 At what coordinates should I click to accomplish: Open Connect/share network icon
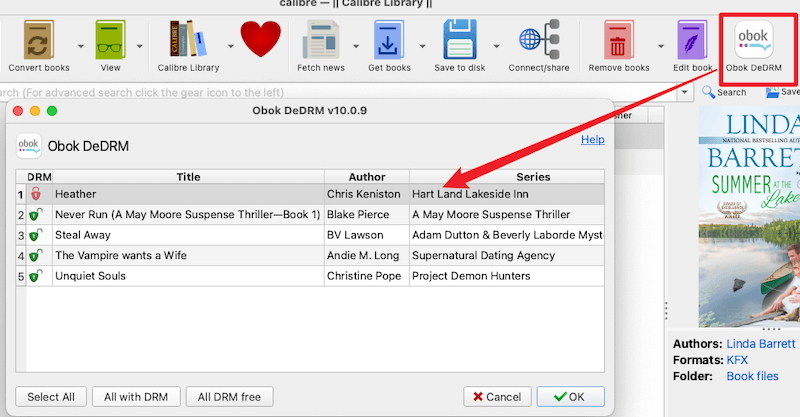539,40
